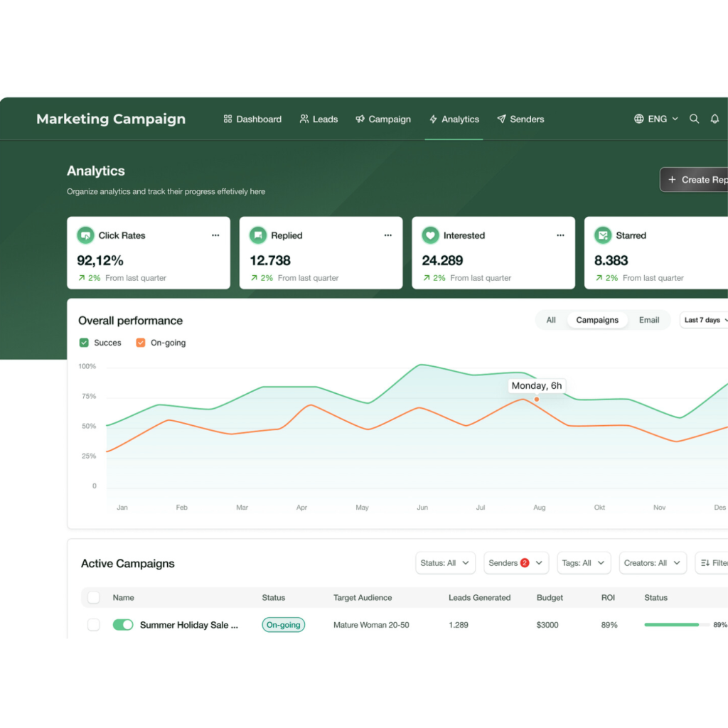Screen dimensions: 728x728
Task: Click the Starred card icon
Action: [x=603, y=235]
